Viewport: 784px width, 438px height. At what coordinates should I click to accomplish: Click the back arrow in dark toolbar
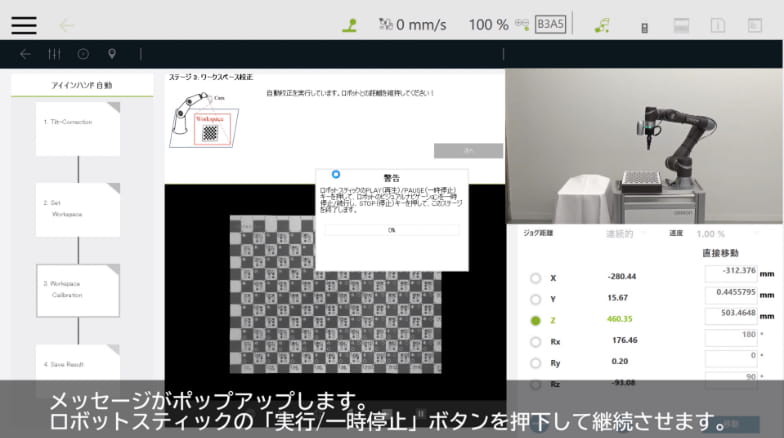pos(25,54)
